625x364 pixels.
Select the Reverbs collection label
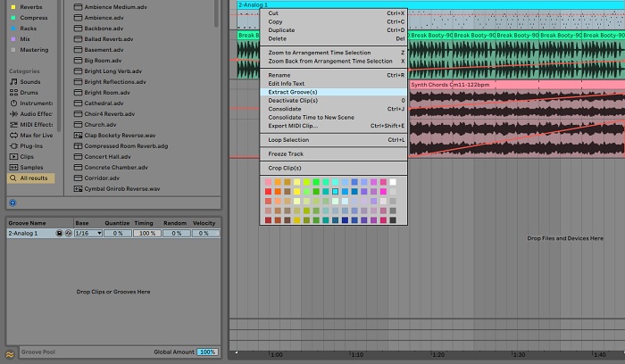coord(27,7)
